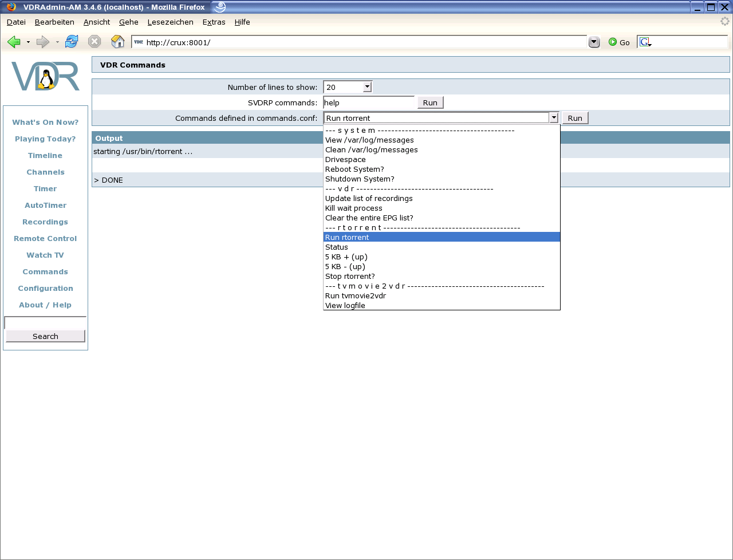Reload the page with the refresh icon

[x=72, y=42]
